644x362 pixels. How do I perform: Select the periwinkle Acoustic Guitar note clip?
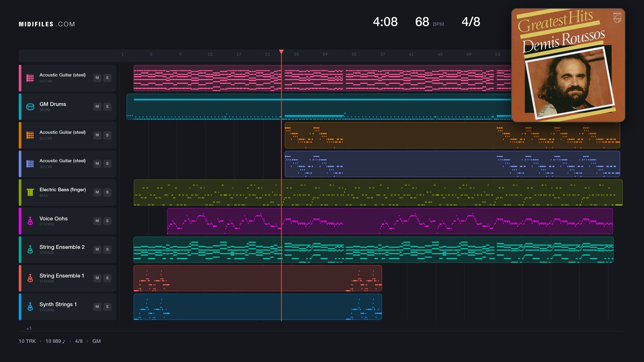coord(453,163)
